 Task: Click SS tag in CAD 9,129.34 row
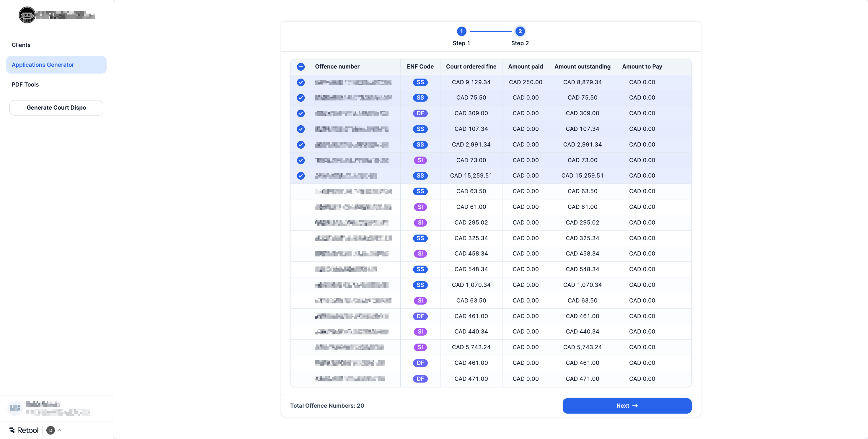pos(420,82)
